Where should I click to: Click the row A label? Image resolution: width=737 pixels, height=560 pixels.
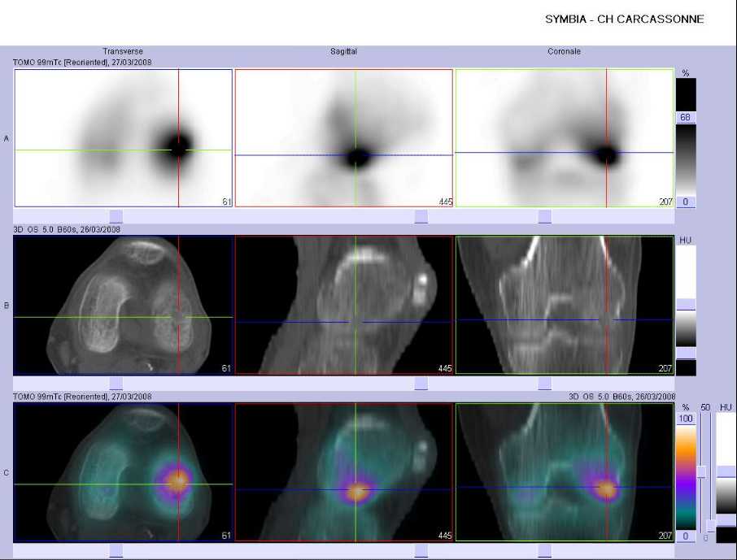(7, 139)
